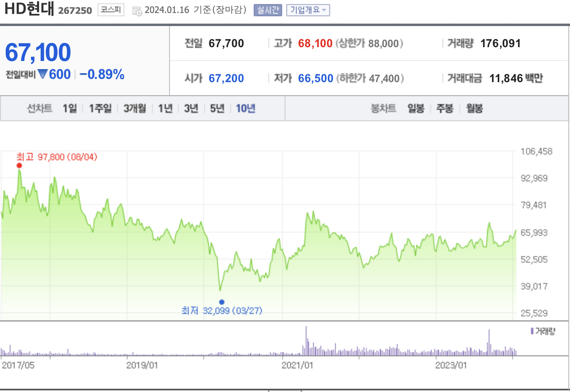
Task: Open the 기업개요 dropdown
Action: pos(308,10)
